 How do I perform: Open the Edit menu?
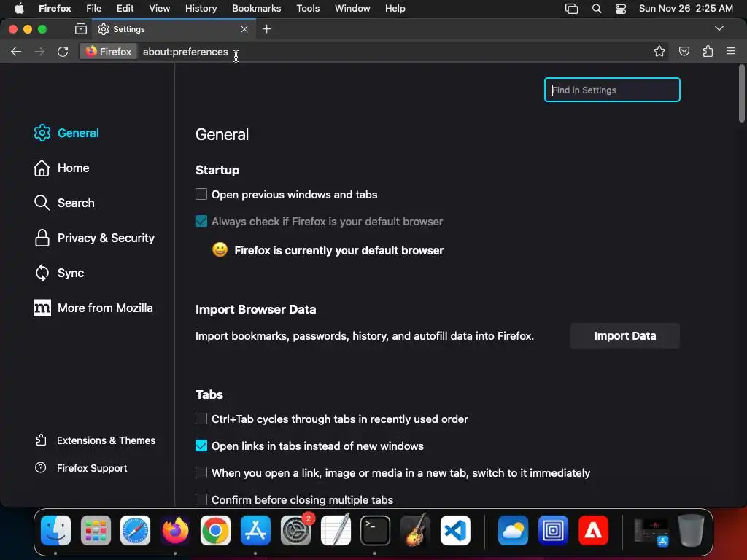click(x=125, y=8)
